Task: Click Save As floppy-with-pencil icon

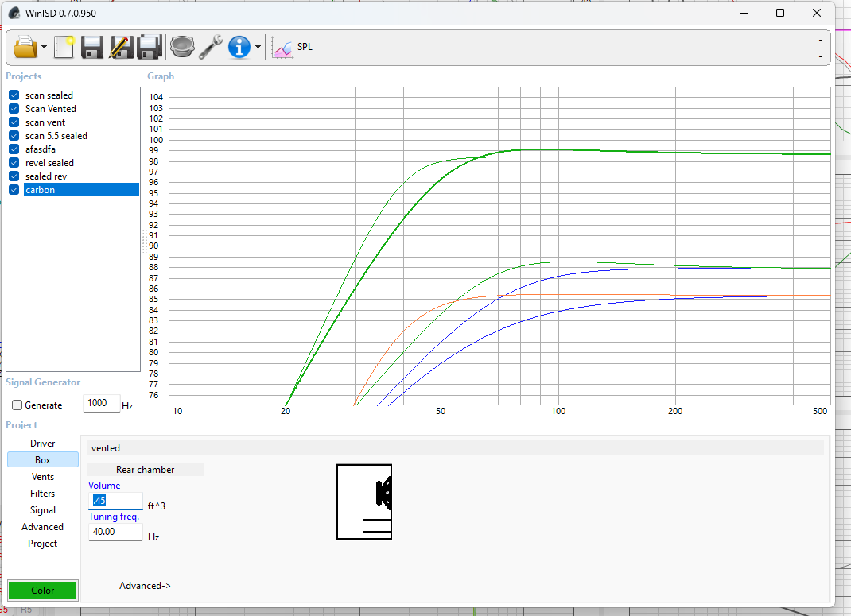Action: (121, 47)
